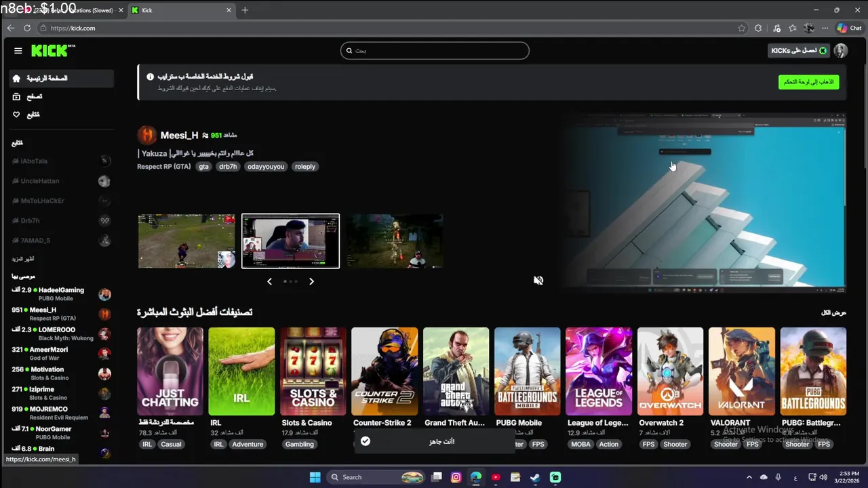Screen dimensions: 868x488
Task: Add this page to favorites star
Action: tap(742, 28)
